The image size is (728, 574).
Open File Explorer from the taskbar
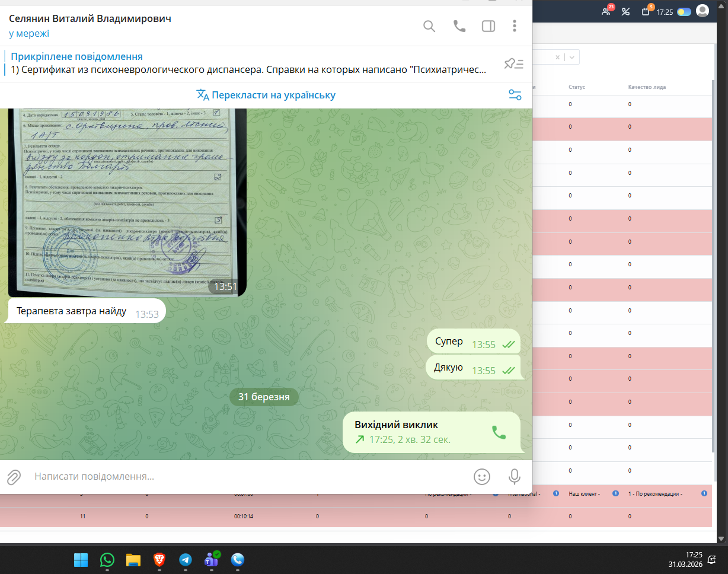[x=133, y=560]
